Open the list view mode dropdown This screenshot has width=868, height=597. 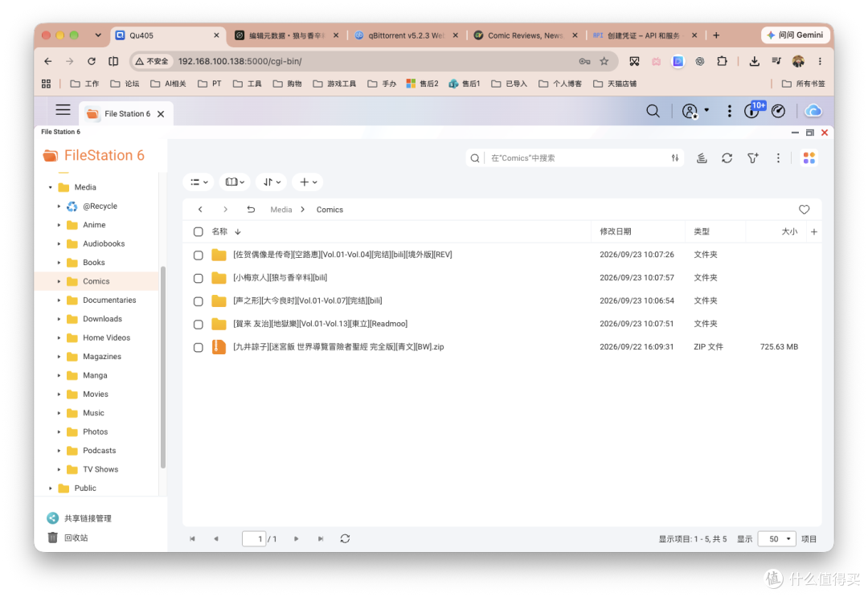coord(199,182)
